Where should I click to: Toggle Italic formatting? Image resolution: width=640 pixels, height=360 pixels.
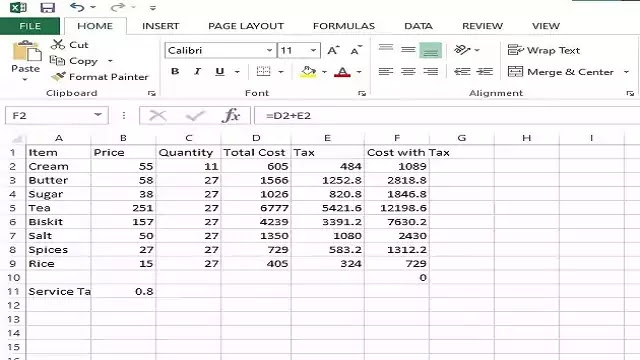(198, 71)
